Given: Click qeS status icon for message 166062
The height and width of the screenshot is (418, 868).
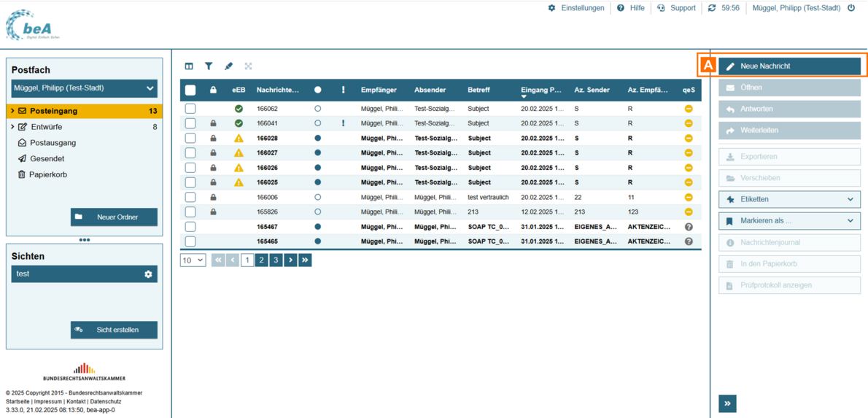Looking at the screenshot, I should (689, 109).
